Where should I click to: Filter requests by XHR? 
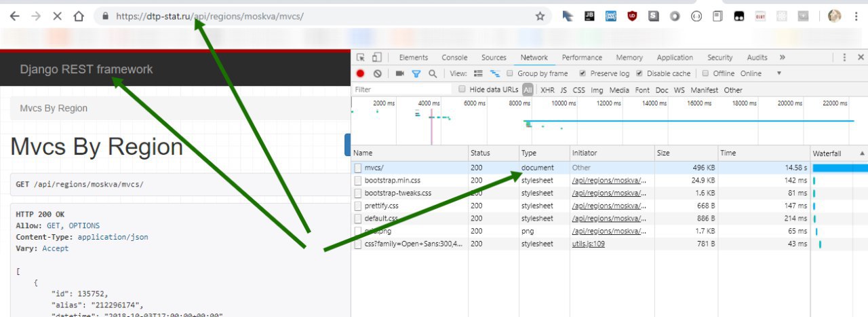click(547, 90)
